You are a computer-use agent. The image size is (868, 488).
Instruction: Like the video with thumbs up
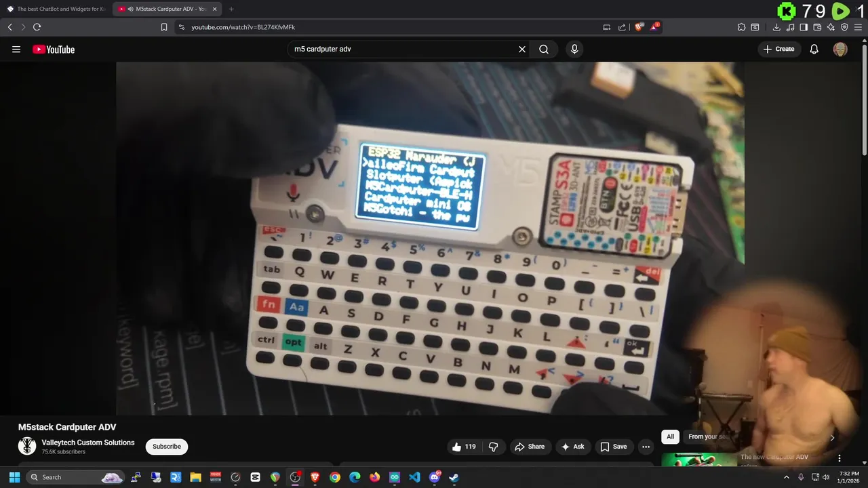[x=465, y=447]
